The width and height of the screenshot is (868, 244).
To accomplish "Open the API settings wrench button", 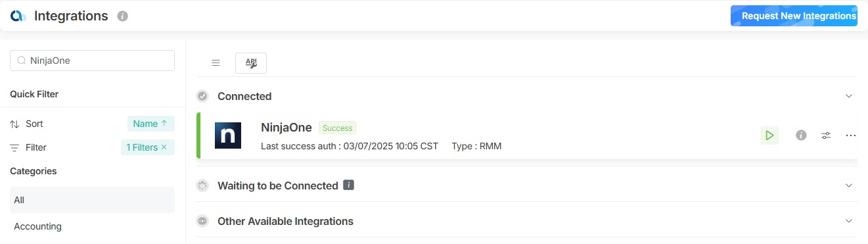I will (x=251, y=63).
